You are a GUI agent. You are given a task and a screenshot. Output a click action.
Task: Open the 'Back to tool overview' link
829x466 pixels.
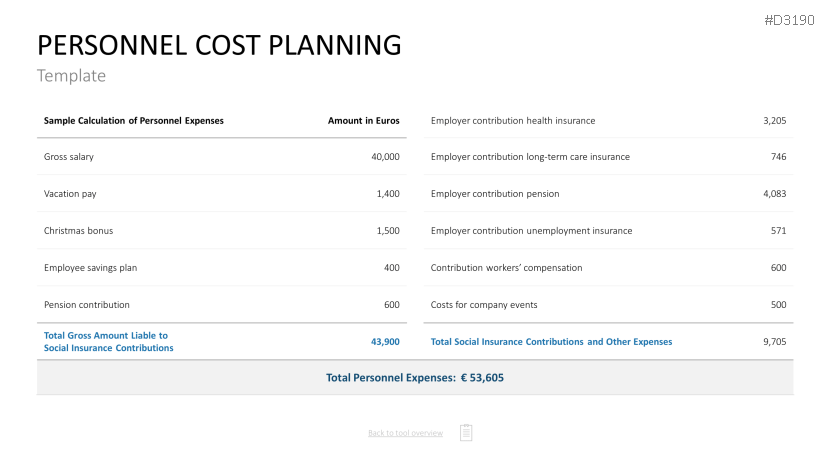coord(405,433)
